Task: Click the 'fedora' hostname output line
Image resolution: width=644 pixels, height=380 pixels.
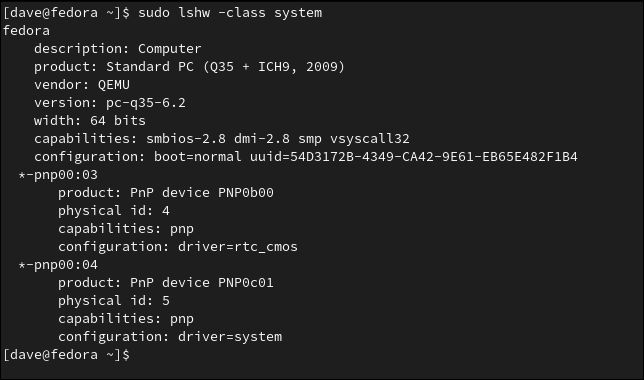Action: [26, 31]
